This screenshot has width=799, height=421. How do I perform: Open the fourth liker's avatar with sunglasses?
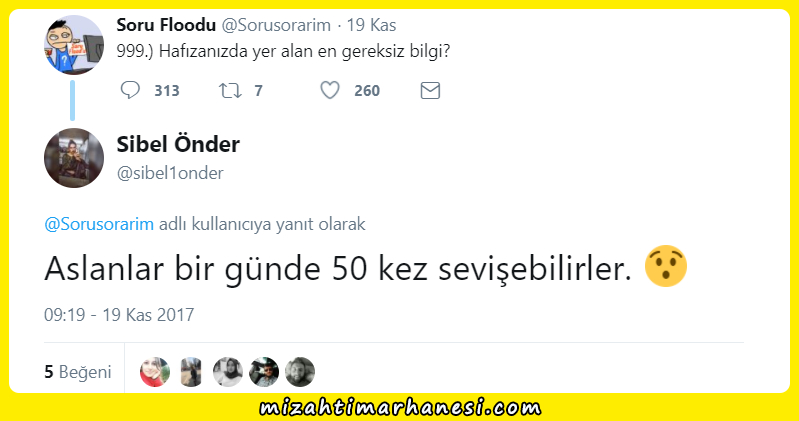coord(263,372)
